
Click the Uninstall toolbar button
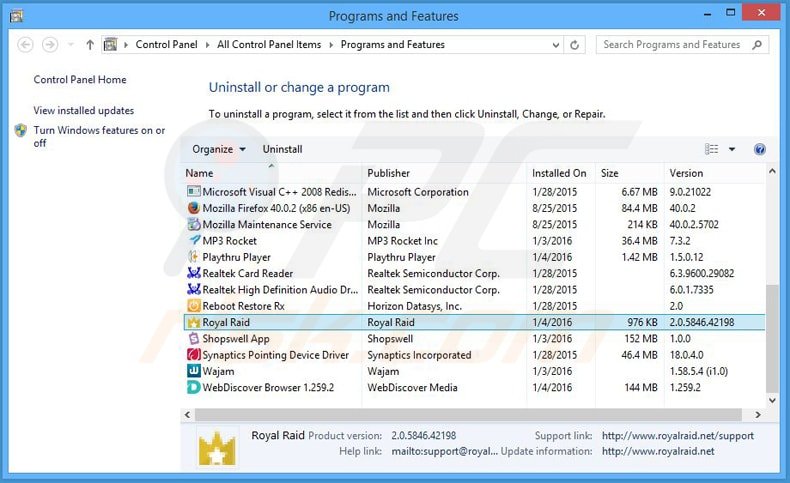(x=282, y=149)
